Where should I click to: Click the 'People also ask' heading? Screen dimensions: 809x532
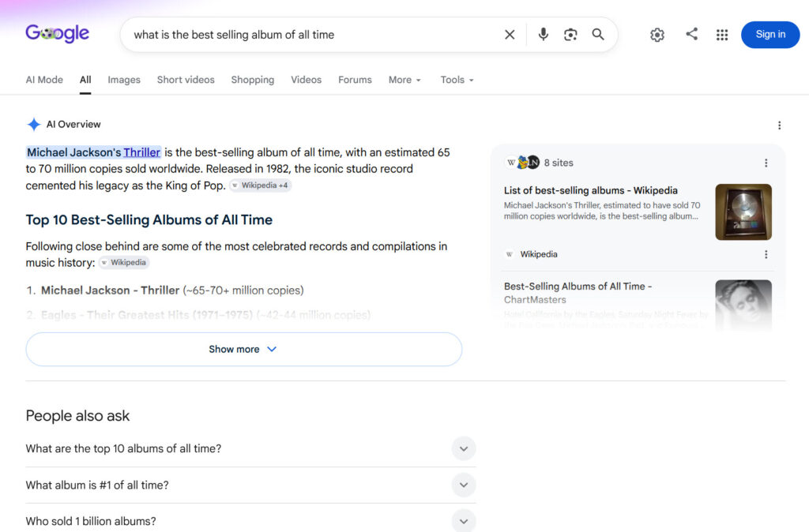click(x=77, y=415)
